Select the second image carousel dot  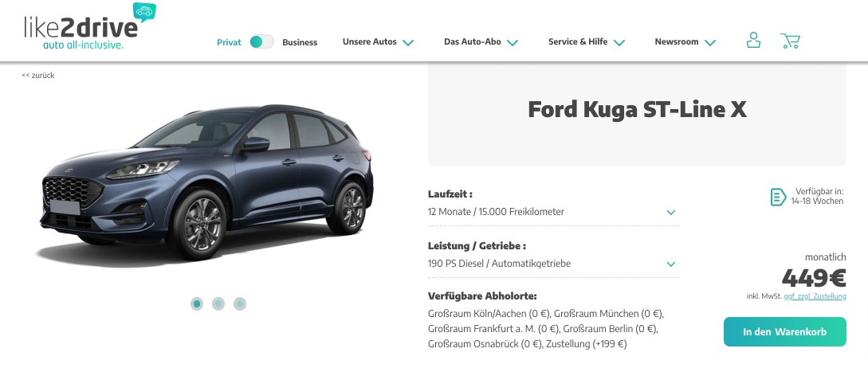tap(218, 303)
